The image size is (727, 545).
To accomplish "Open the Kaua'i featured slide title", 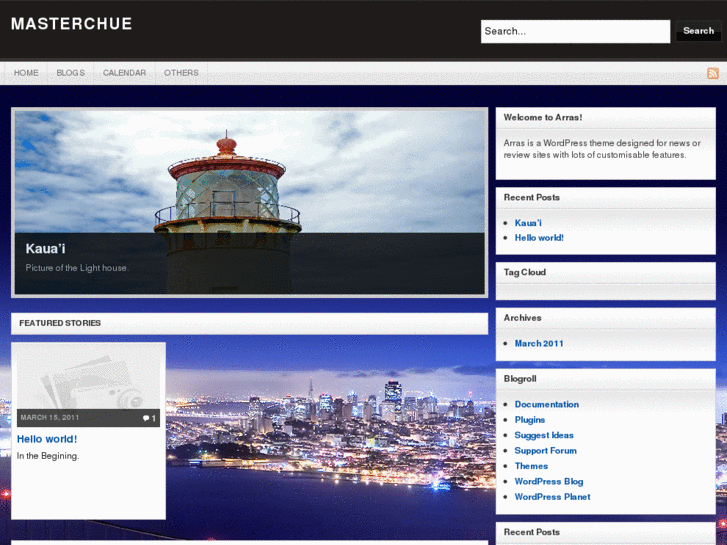I will point(45,249).
